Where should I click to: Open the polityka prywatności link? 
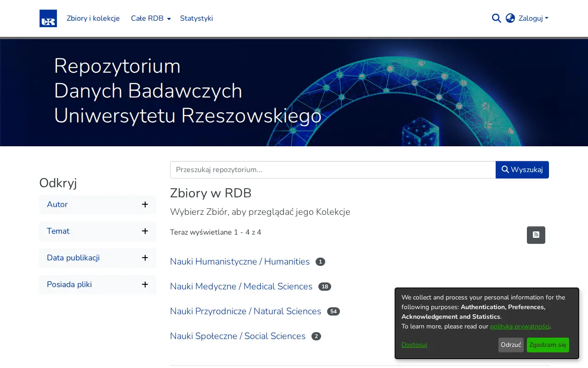click(x=520, y=327)
